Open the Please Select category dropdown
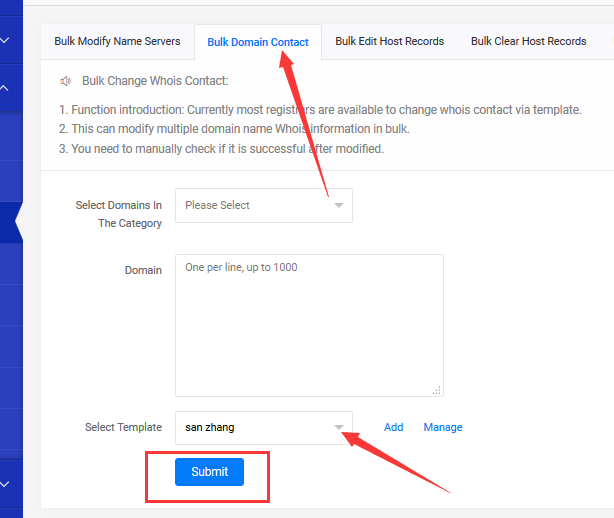The width and height of the screenshot is (614, 518). click(x=264, y=206)
